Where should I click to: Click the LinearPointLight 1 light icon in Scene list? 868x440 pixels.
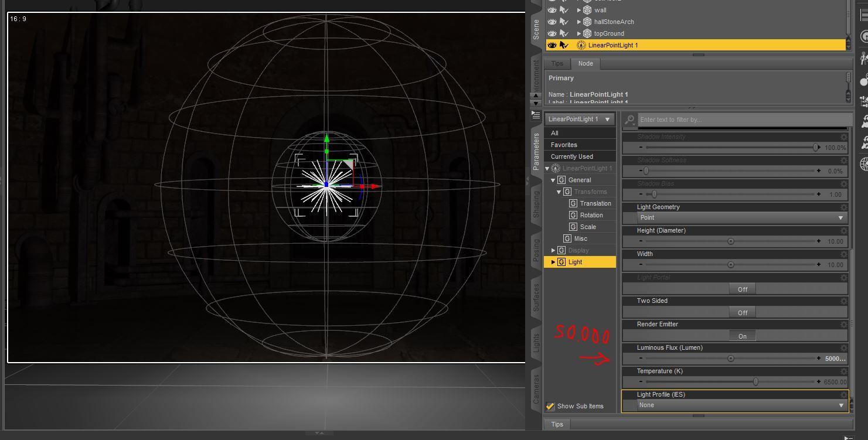pyautogui.click(x=581, y=45)
